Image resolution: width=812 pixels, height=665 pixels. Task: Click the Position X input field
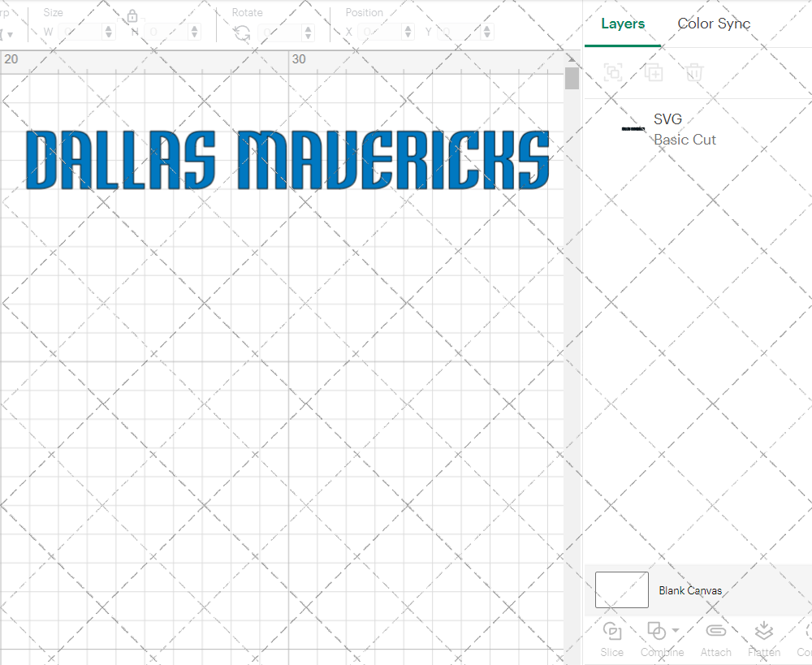380,32
